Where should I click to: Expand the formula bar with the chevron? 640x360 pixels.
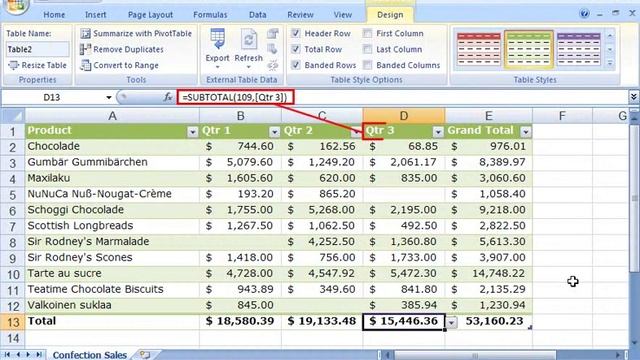(633, 97)
